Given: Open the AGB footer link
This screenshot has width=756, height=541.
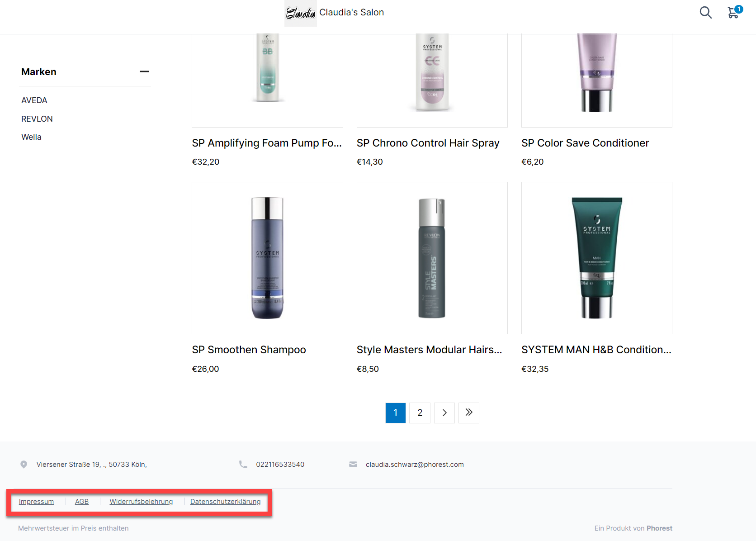Looking at the screenshot, I should [82, 502].
